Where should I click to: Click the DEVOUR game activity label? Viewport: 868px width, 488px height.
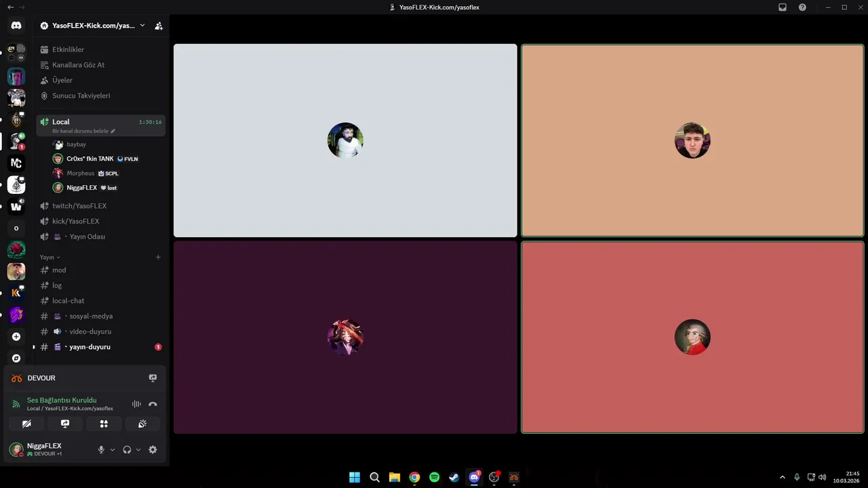click(x=41, y=378)
